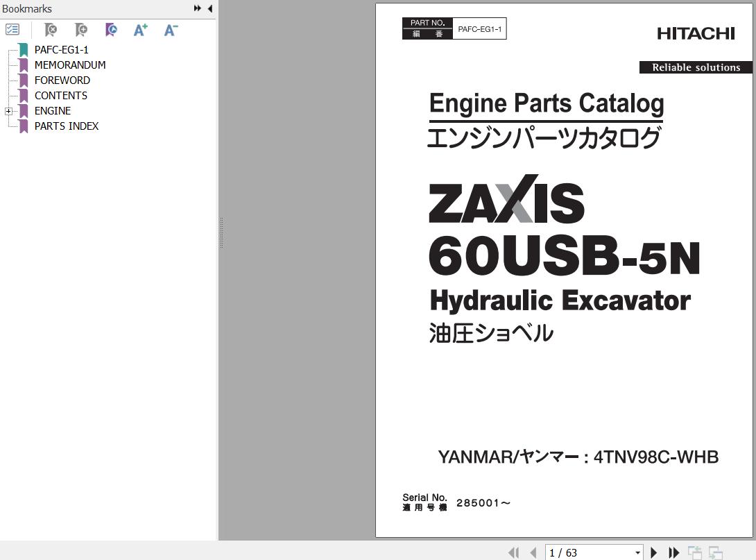Expand the bookmarks panel double-arrow
Viewport: 756px width, 560px height.
[197, 8]
